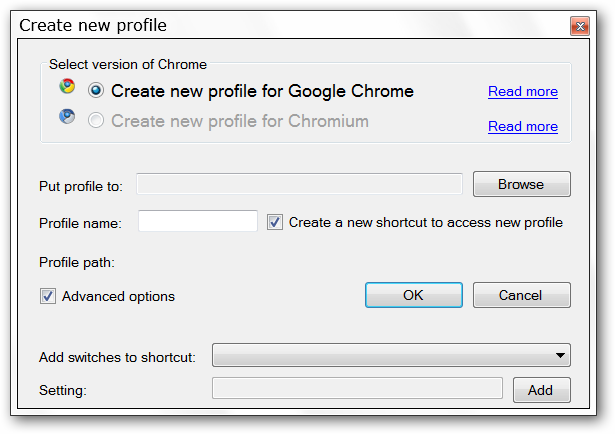
Task: Click the Put profile to path field
Action: [299, 184]
